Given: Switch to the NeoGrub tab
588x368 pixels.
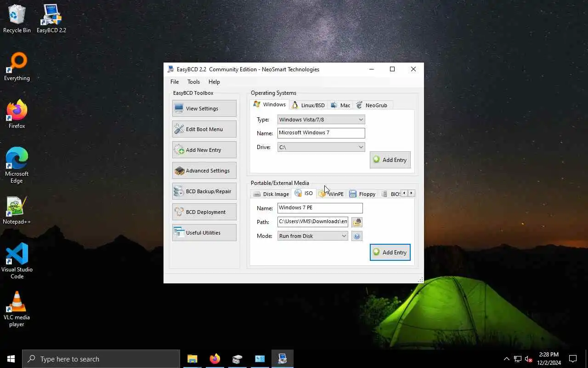Looking at the screenshot, I should pos(372,105).
